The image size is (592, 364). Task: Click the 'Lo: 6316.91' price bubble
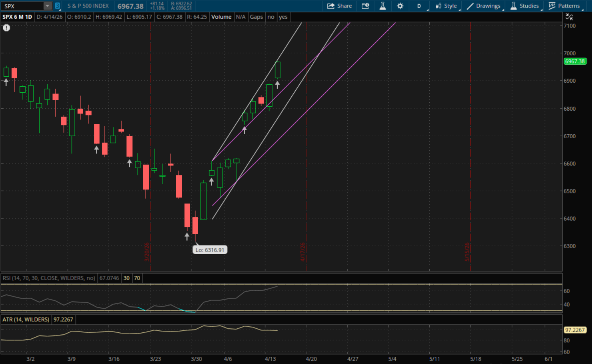(210, 250)
